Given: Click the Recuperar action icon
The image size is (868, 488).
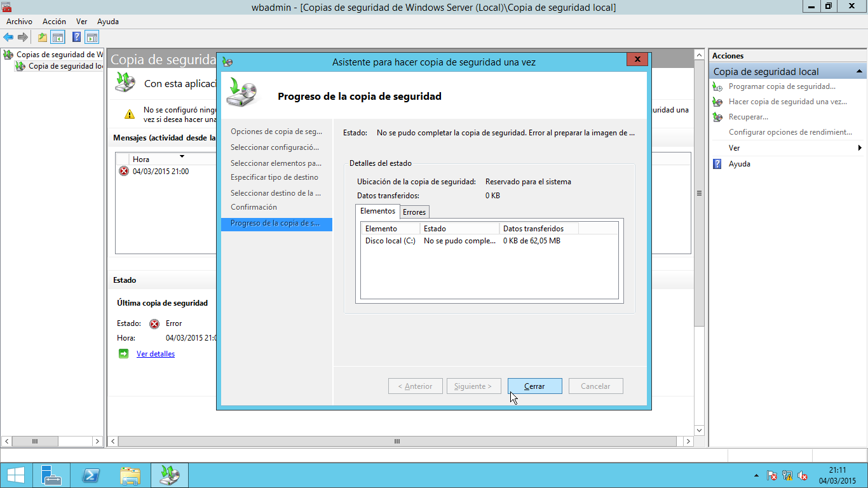Looking at the screenshot, I should 718,117.
